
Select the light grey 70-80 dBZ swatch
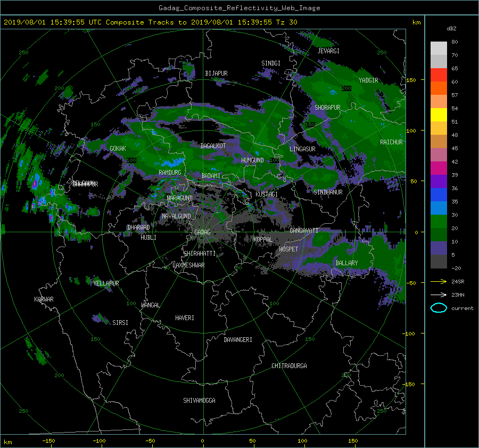click(439, 48)
